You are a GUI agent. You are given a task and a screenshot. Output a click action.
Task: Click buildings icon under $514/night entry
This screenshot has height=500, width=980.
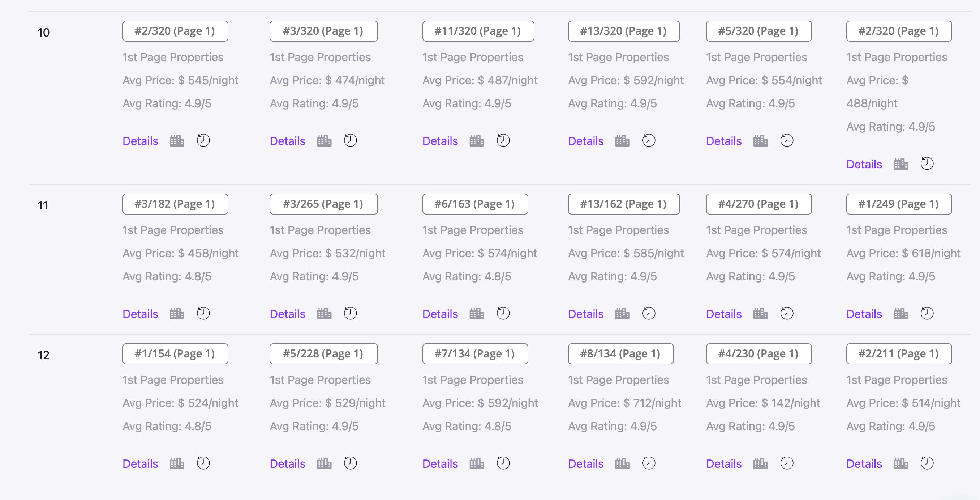tap(901, 463)
